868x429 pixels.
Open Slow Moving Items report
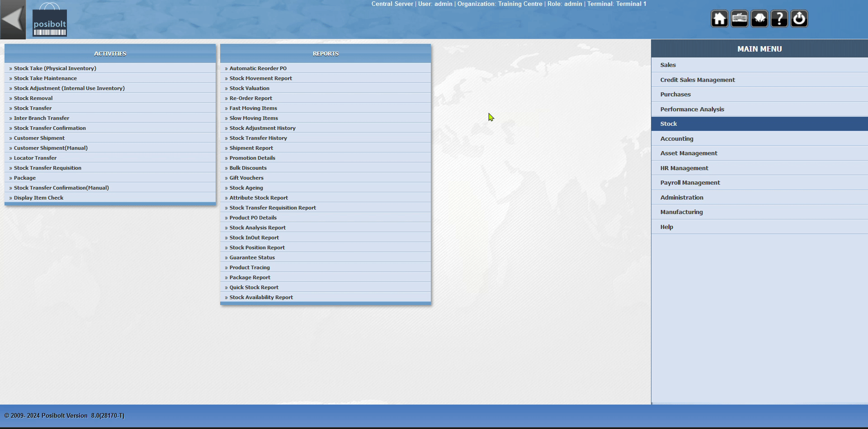pos(325,118)
